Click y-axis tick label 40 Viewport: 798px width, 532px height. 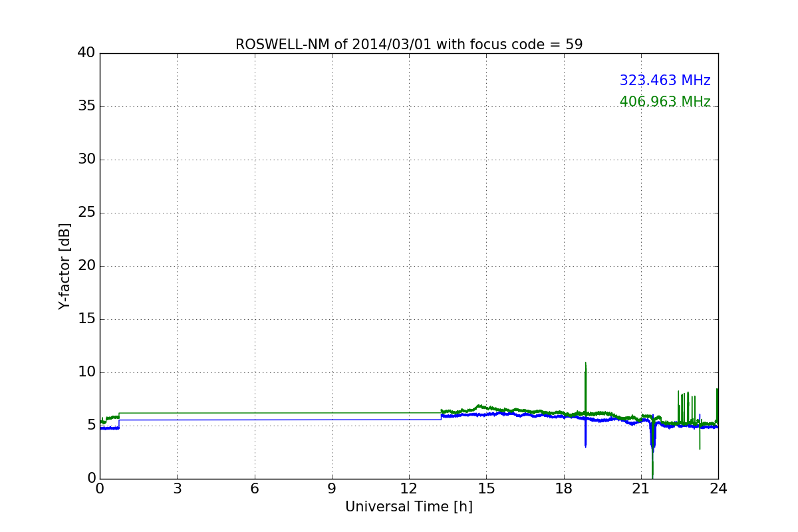[86, 53]
